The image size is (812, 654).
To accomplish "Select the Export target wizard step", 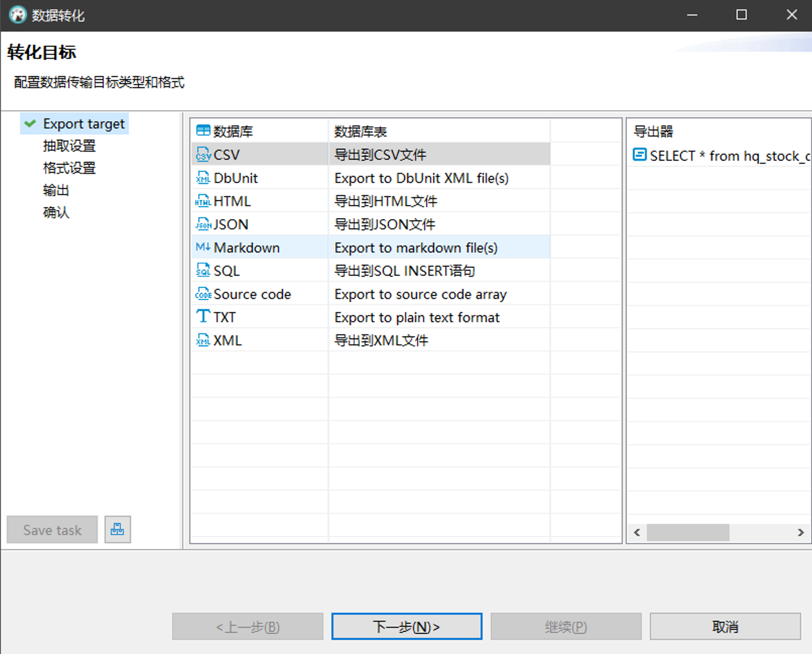I will (x=84, y=123).
